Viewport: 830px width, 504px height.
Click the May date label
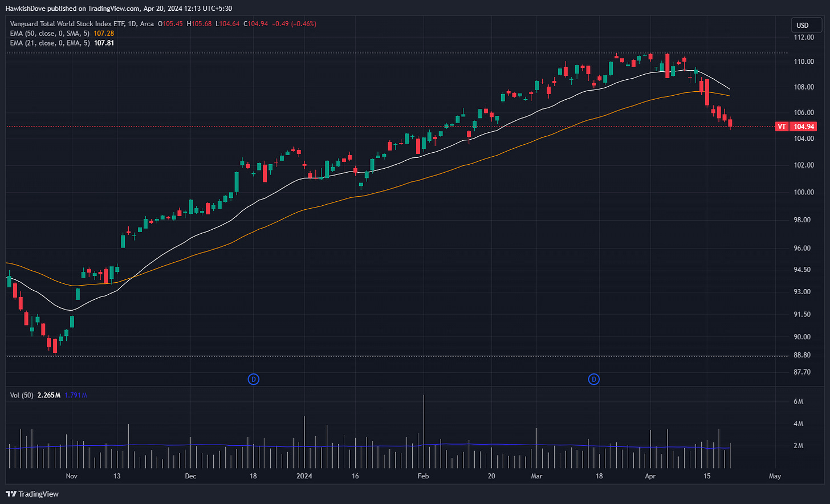pos(775,476)
